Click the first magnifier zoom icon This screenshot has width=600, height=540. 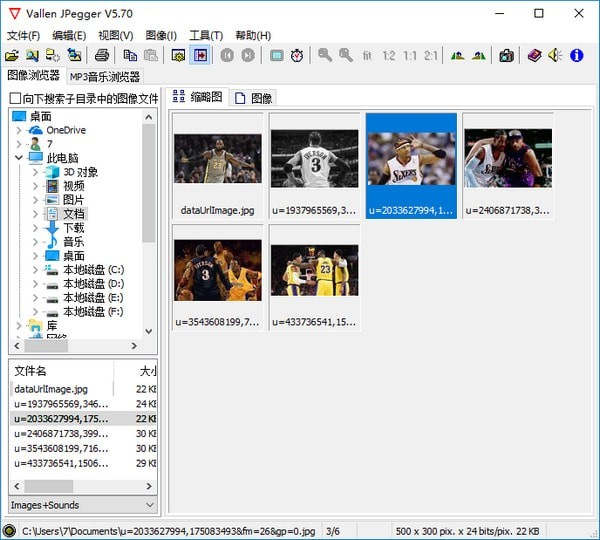point(325,56)
